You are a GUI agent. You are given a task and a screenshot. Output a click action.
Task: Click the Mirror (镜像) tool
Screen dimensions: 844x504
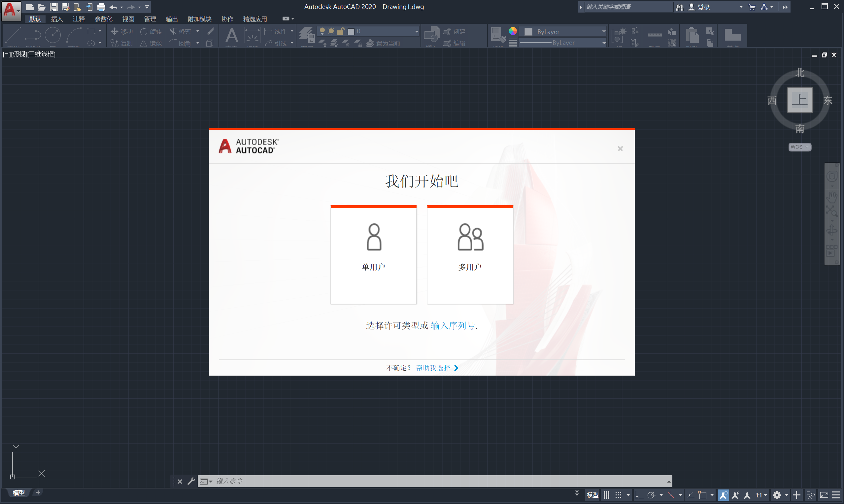(151, 43)
